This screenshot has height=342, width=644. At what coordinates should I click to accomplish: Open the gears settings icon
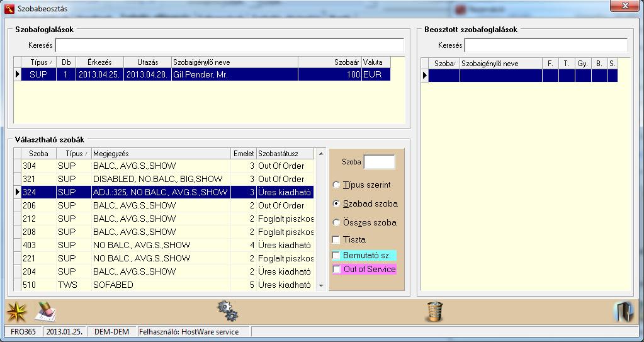(228, 311)
